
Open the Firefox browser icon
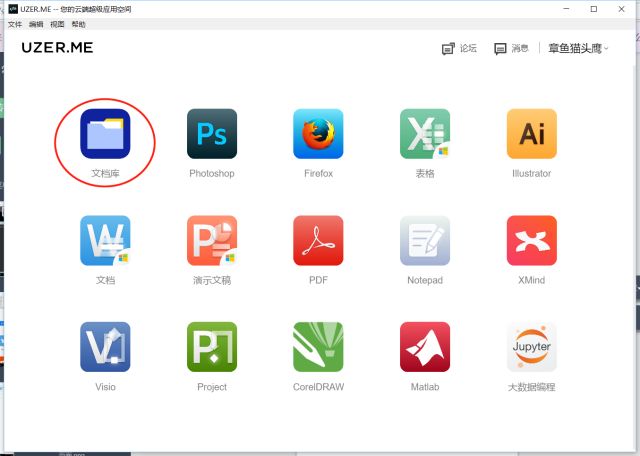click(318, 134)
